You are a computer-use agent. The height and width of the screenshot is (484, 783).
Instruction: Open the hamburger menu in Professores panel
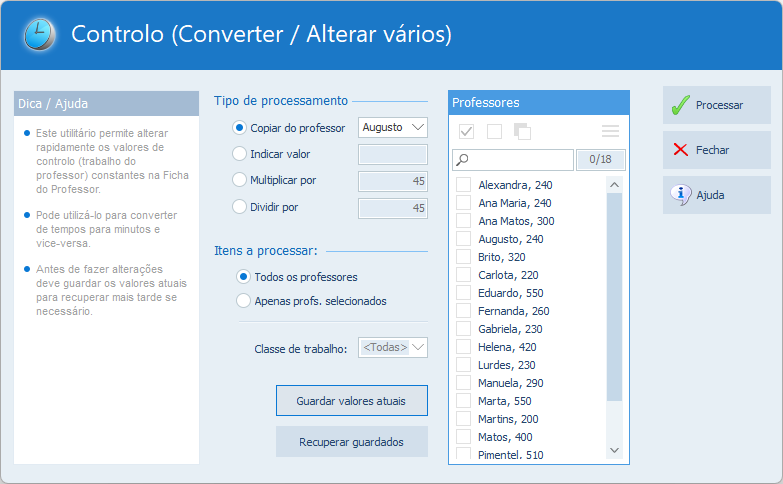pos(610,131)
